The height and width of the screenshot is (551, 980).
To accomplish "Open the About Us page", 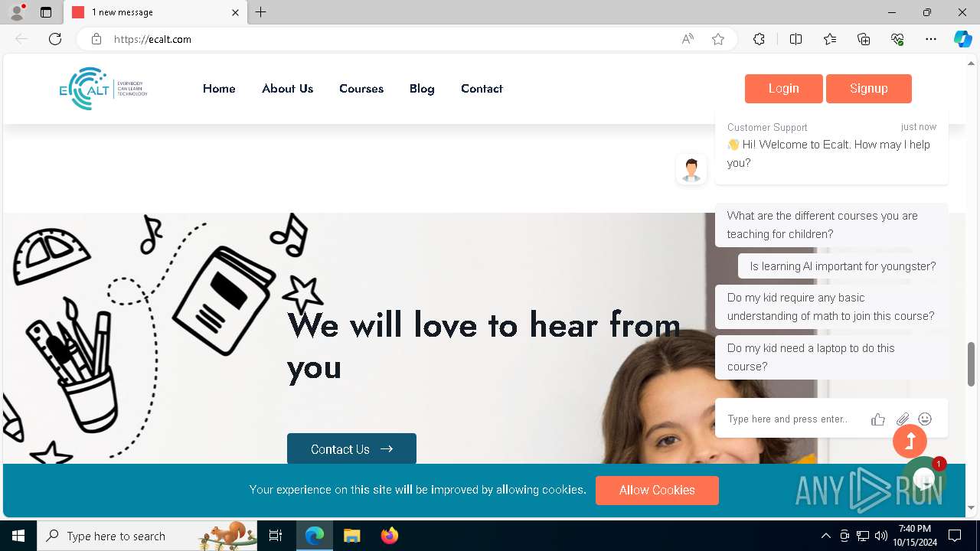I will pos(287,89).
